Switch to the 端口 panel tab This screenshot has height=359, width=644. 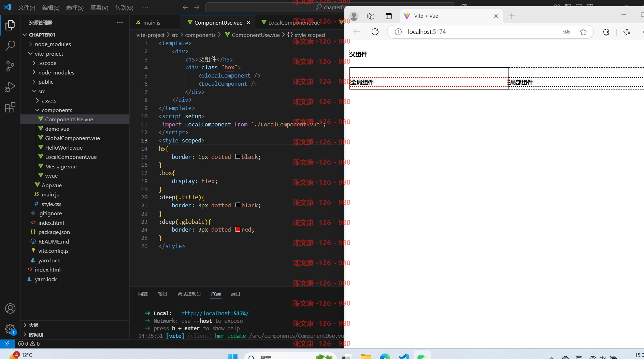(235, 294)
